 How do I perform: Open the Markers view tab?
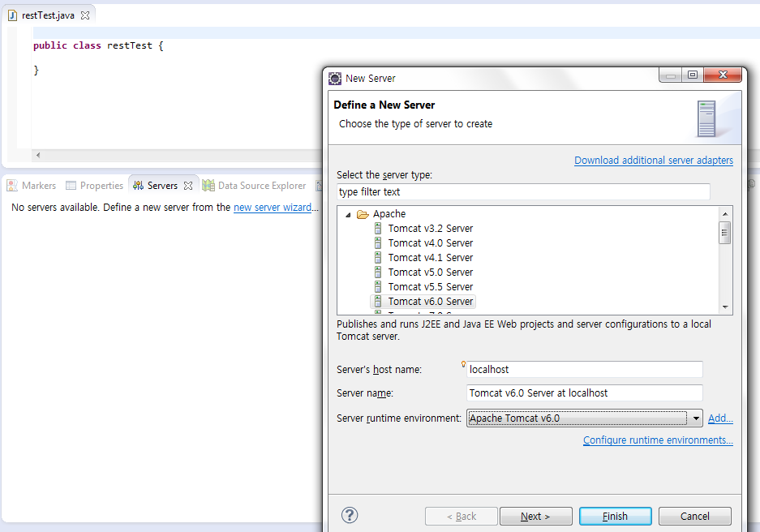tap(32, 186)
